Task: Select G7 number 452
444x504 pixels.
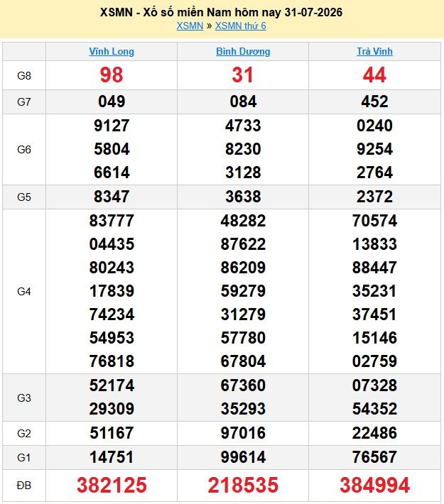Action: point(374,102)
